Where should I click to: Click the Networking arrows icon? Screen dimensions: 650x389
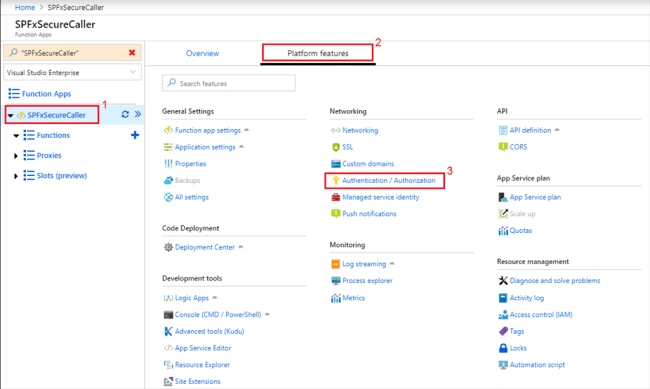(335, 130)
